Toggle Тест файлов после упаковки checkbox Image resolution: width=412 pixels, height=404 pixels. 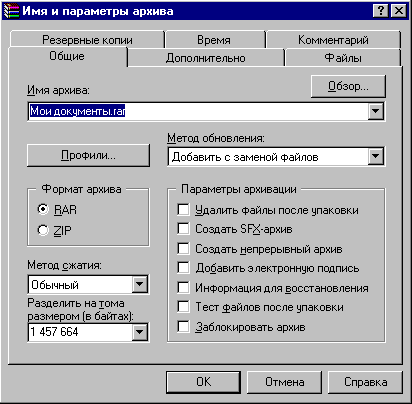[183, 306]
